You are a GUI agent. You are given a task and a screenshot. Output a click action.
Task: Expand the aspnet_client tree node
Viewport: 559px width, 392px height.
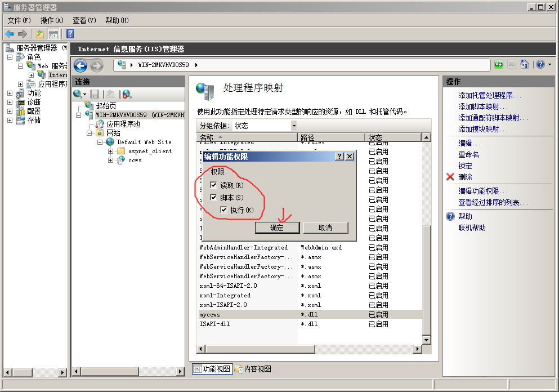click(111, 152)
